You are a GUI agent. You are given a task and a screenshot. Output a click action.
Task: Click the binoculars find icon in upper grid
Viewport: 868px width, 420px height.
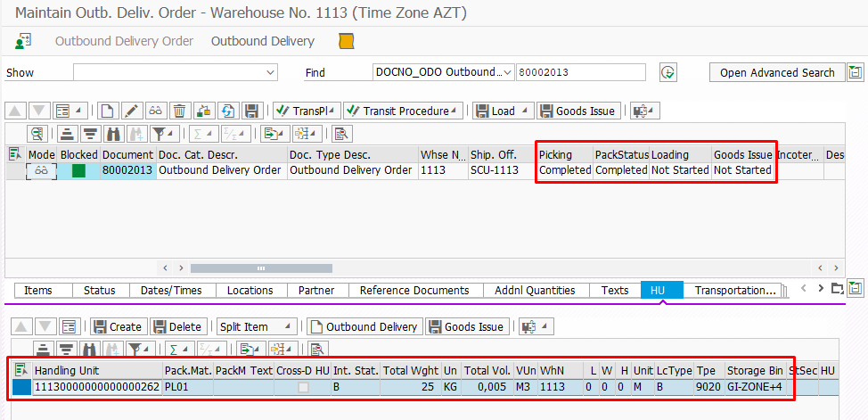click(x=113, y=135)
